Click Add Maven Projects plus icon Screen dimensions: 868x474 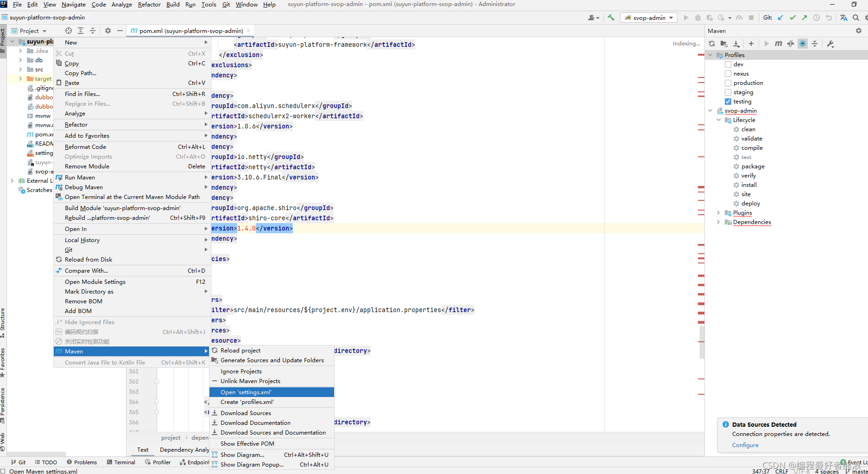(751, 44)
